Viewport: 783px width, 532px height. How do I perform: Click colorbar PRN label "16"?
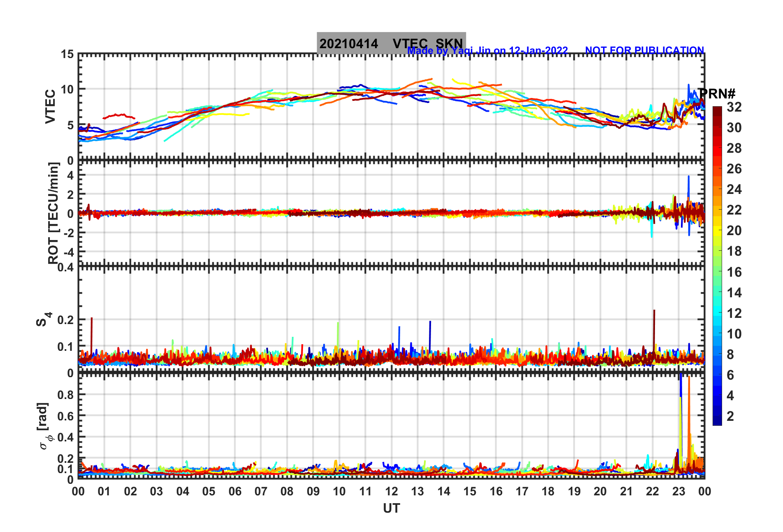point(734,272)
